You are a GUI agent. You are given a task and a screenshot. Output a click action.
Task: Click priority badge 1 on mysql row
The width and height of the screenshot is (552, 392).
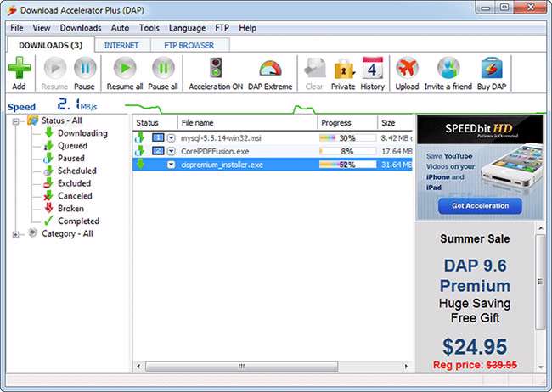click(159, 137)
